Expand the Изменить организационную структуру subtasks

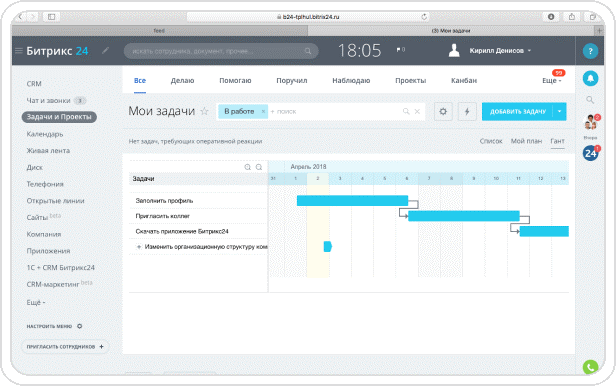pos(139,247)
